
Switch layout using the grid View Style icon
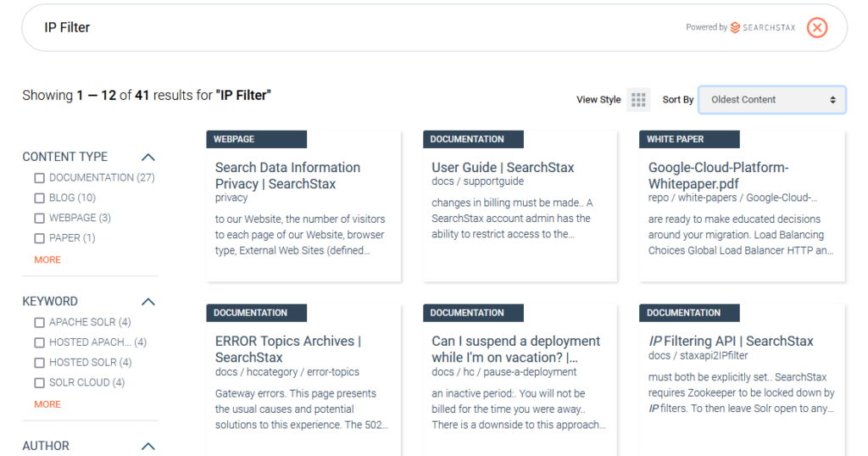point(638,100)
